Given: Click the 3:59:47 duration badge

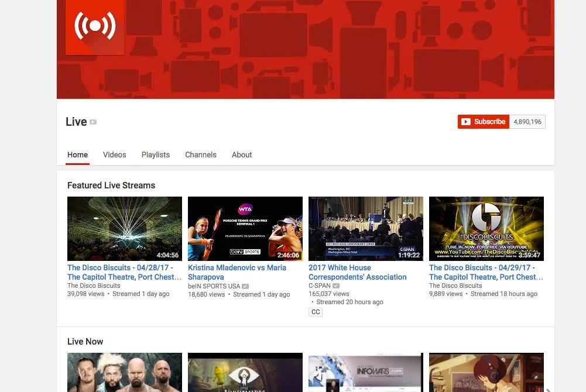Looking at the screenshot, I should tap(529, 255).
